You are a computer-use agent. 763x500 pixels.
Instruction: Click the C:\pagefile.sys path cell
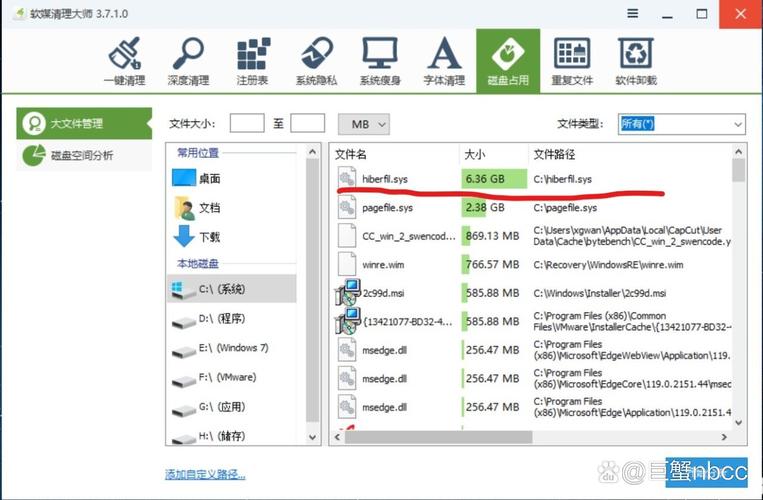(x=565, y=208)
